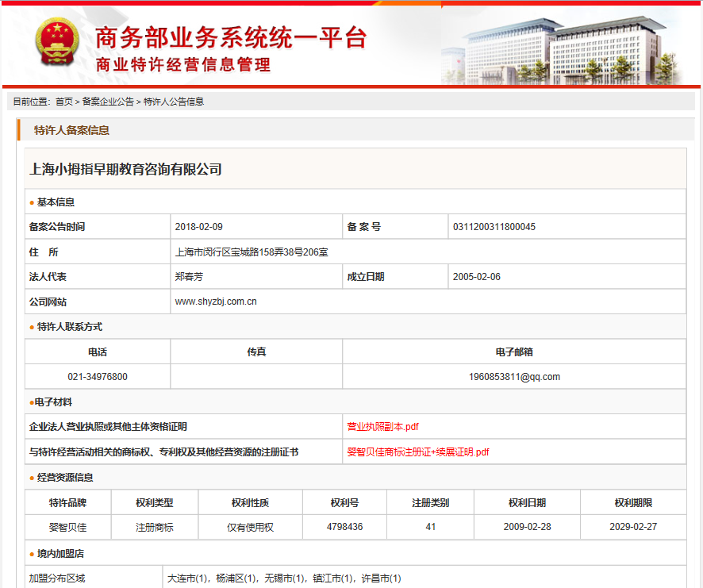Click the 特许品牌 column header

pyautogui.click(x=67, y=503)
